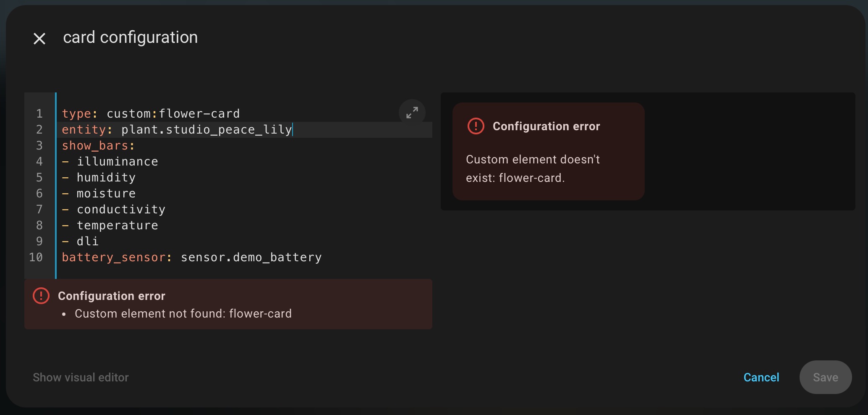Click the error icon in the preview panel
The width and height of the screenshot is (868, 415).
tap(476, 126)
